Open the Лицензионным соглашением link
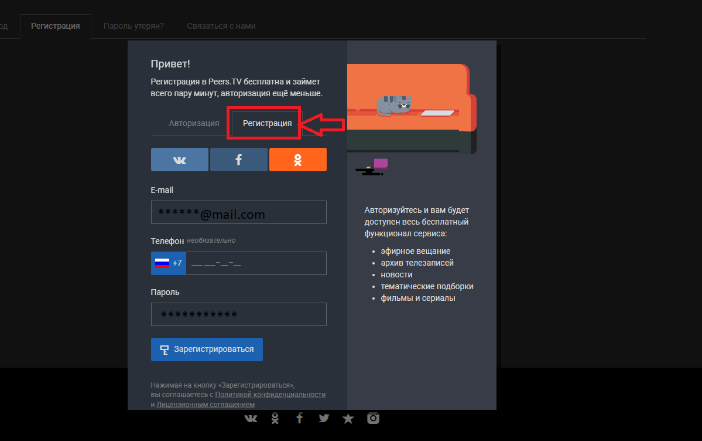The height and width of the screenshot is (441, 702). [205, 404]
